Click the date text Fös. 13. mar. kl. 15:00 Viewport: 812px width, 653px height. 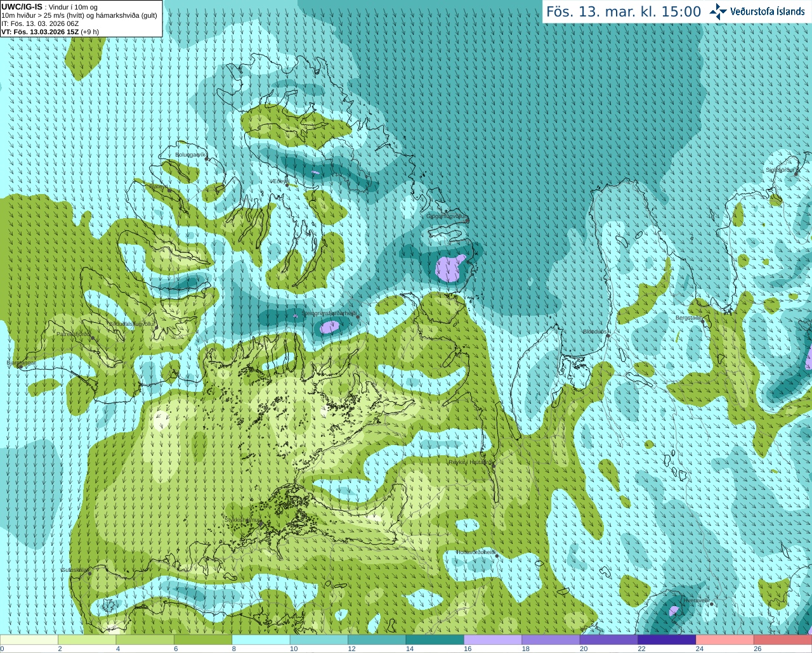(624, 11)
